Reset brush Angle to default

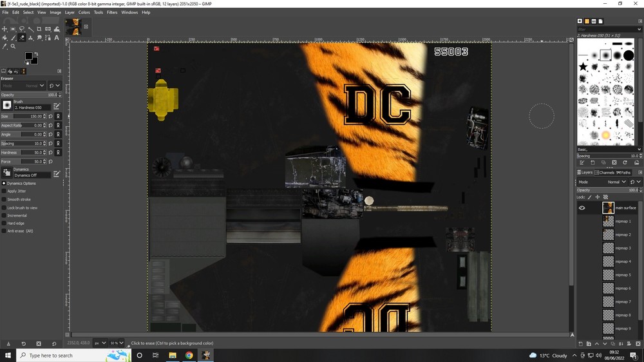[50, 135]
